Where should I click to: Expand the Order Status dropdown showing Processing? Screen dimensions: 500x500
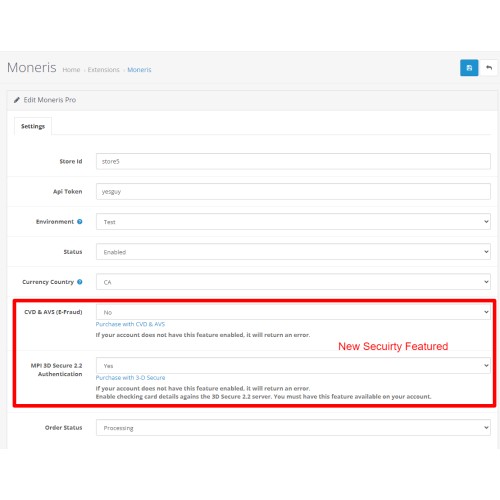click(x=293, y=427)
